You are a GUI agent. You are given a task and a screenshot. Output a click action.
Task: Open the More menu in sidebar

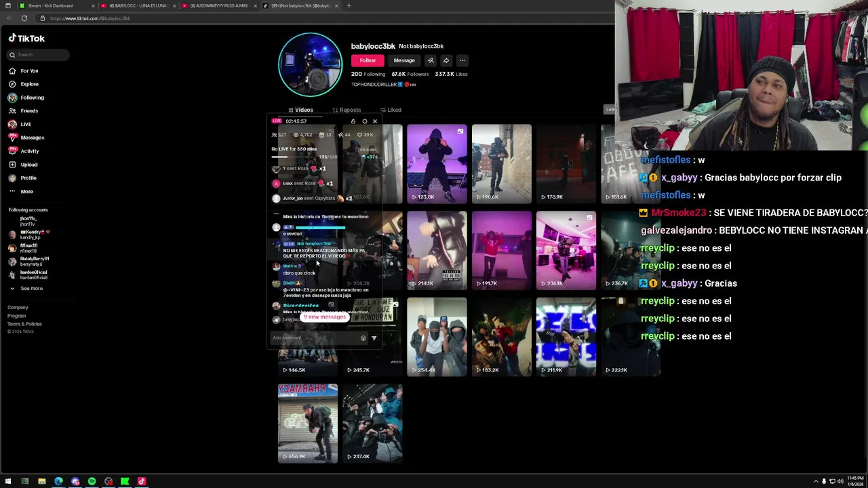(20, 191)
